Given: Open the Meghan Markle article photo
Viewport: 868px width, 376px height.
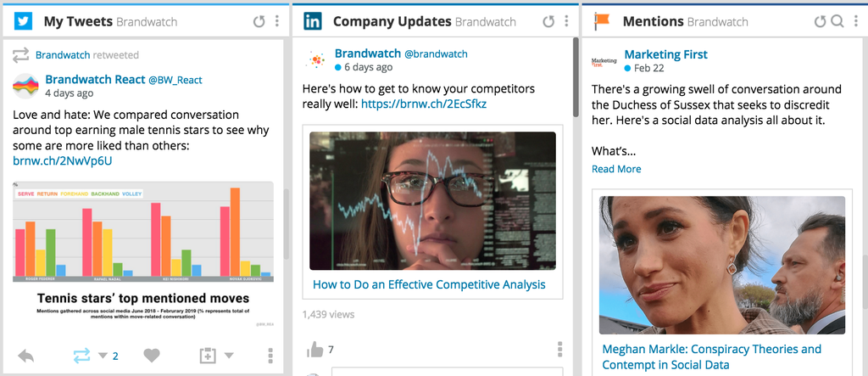Looking at the screenshot, I should click(723, 265).
